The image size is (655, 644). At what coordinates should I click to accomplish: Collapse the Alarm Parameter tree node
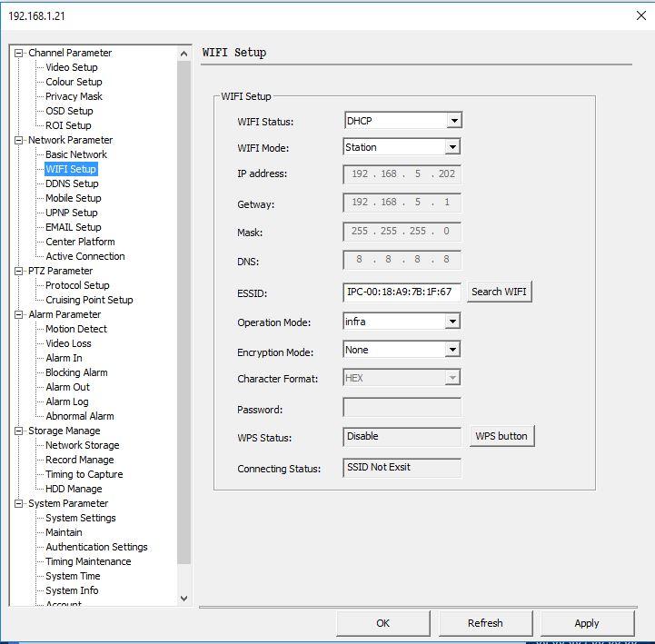coord(18,314)
